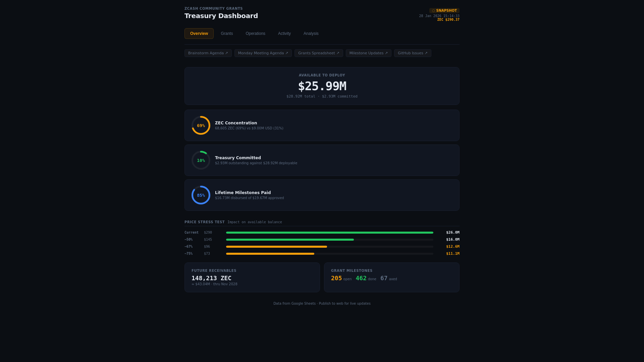Click the ZEC $290.37 price in header

pos(448,20)
